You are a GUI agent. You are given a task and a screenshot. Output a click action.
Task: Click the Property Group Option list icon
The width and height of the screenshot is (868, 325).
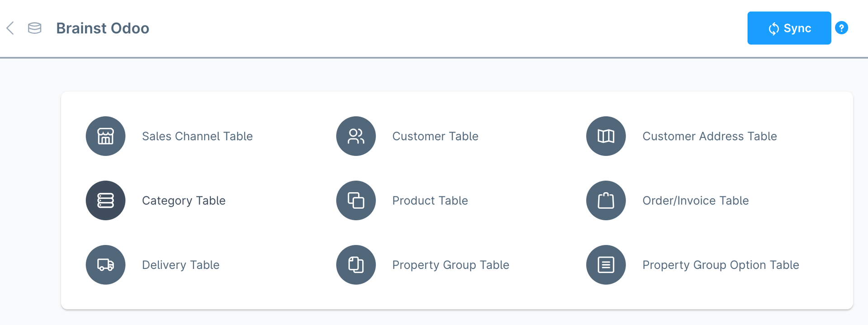pyautogui.click(x=606, y=265)
